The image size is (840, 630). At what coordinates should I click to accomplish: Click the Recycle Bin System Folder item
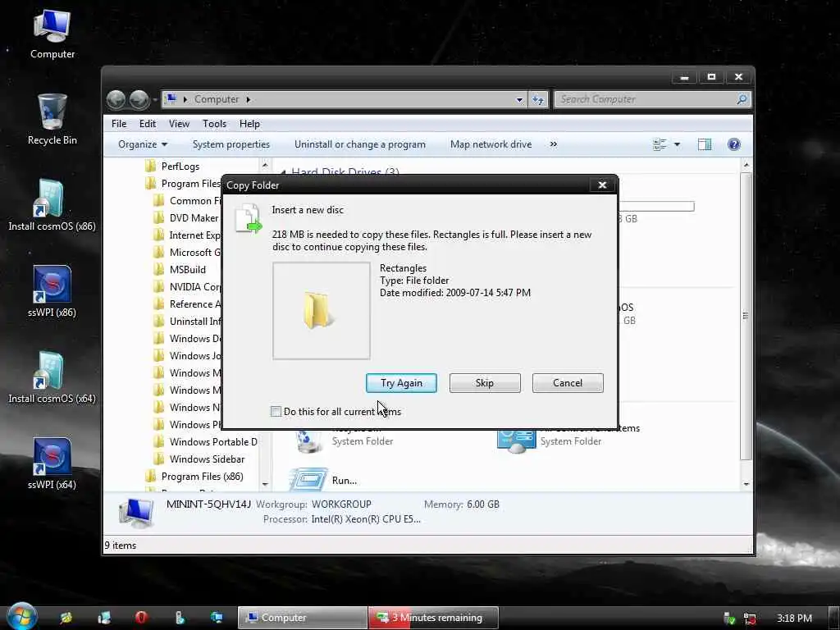(345, 441)
